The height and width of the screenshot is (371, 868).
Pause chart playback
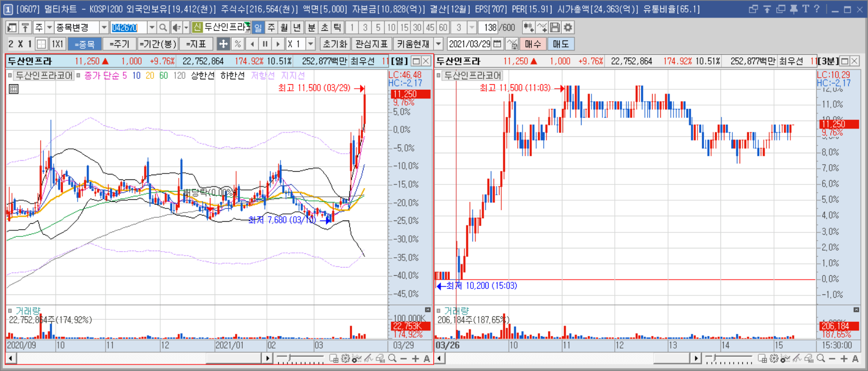[x=265, y=44]
